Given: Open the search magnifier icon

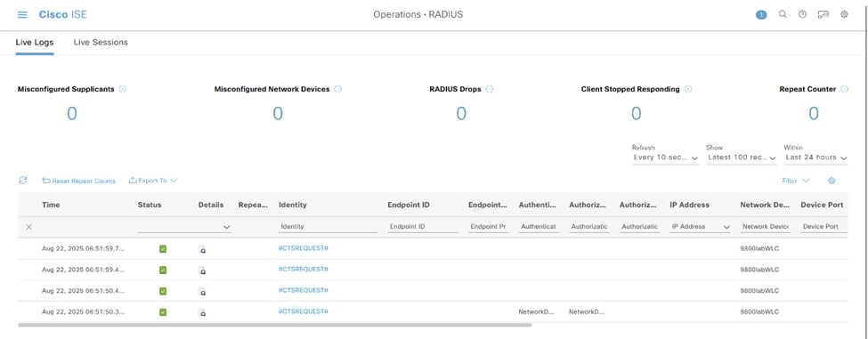Looking at the screenshot, I should 783,14.
